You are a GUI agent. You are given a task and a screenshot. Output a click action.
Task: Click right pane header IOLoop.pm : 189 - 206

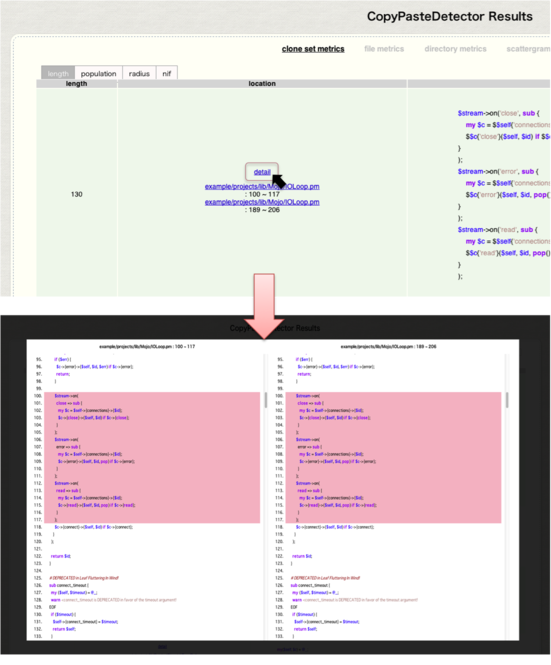click(x=389, y=346)
